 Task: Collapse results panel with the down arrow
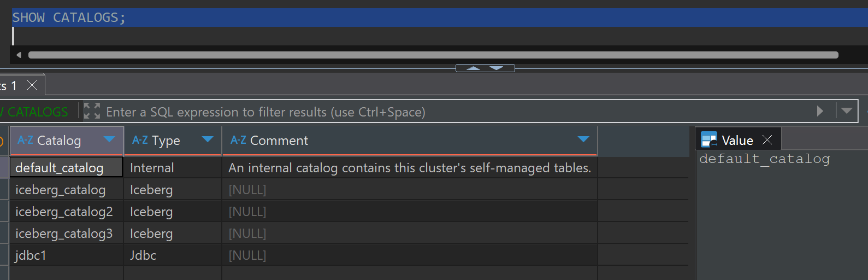pyautogui.click(x=497, y=68)
